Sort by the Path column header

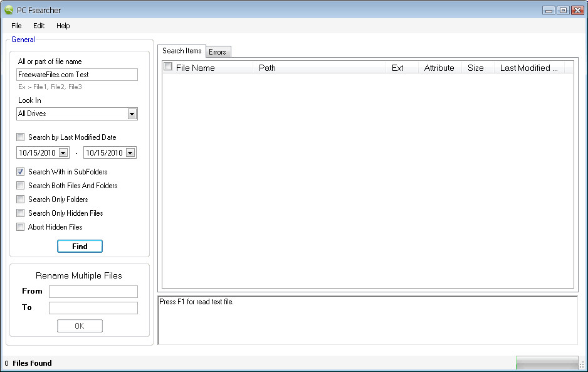320,68
